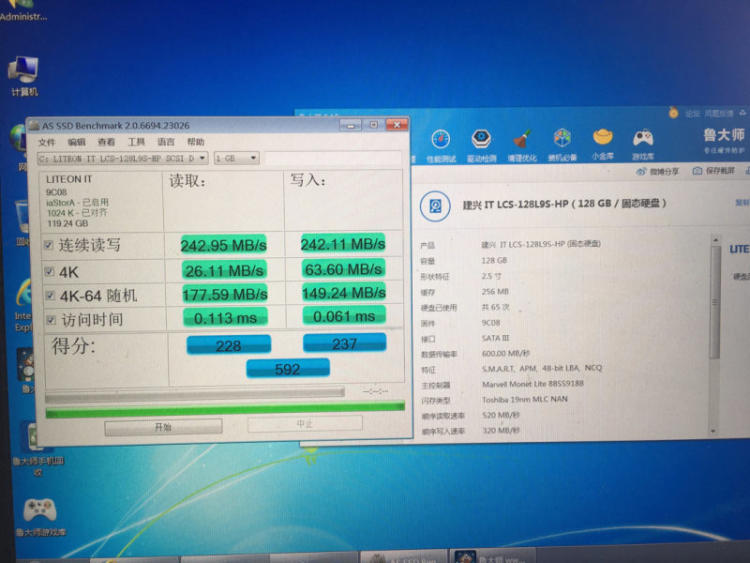Toggle the 4K test checkbox
Image resolution: width=750 pixels, height=563 pixels.
49,272
